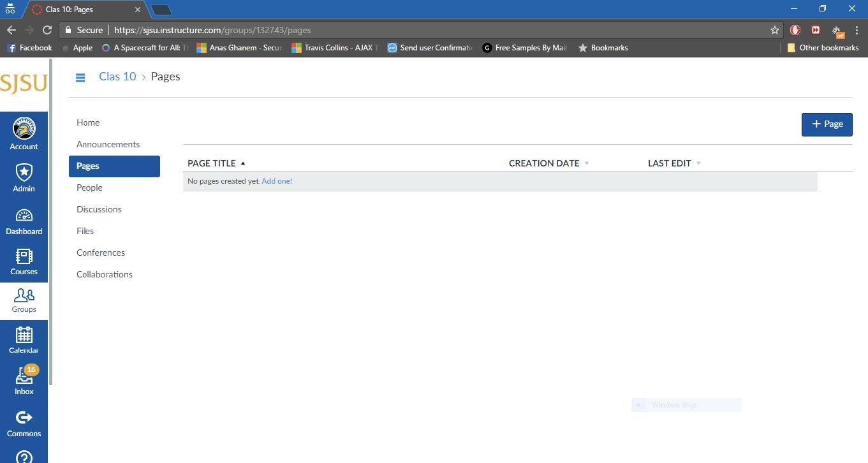
Task: Select Discussions in group menu
Action: [x=99, y=209]
